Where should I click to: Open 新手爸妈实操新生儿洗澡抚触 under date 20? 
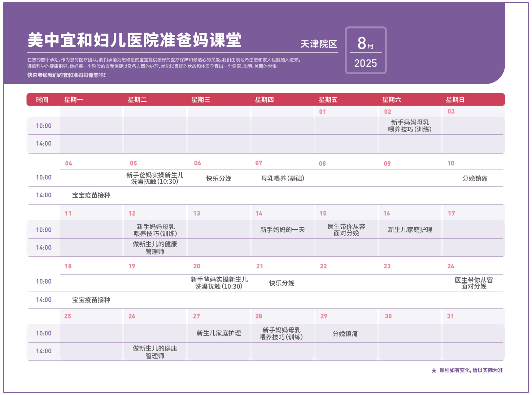tap(219, 283)
